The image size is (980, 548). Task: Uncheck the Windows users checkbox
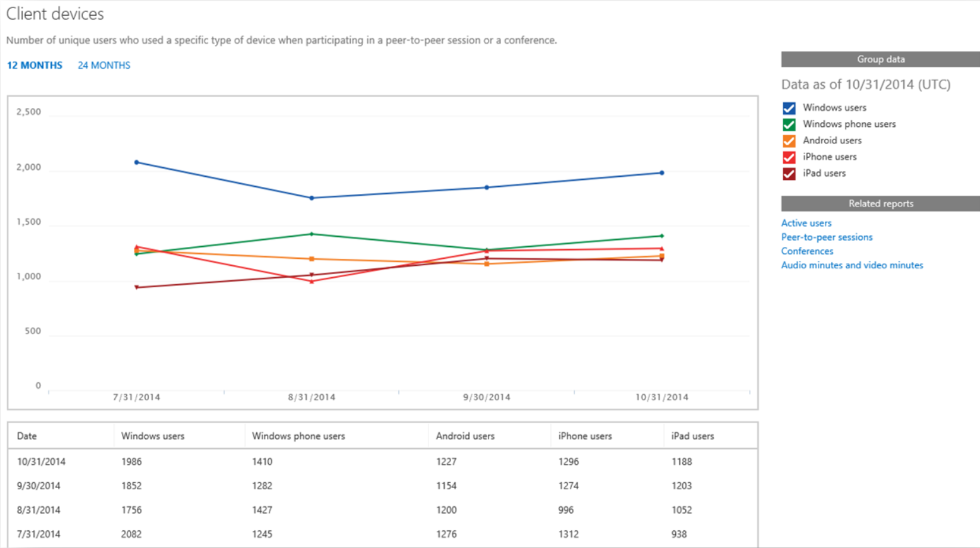coord(789,108)
